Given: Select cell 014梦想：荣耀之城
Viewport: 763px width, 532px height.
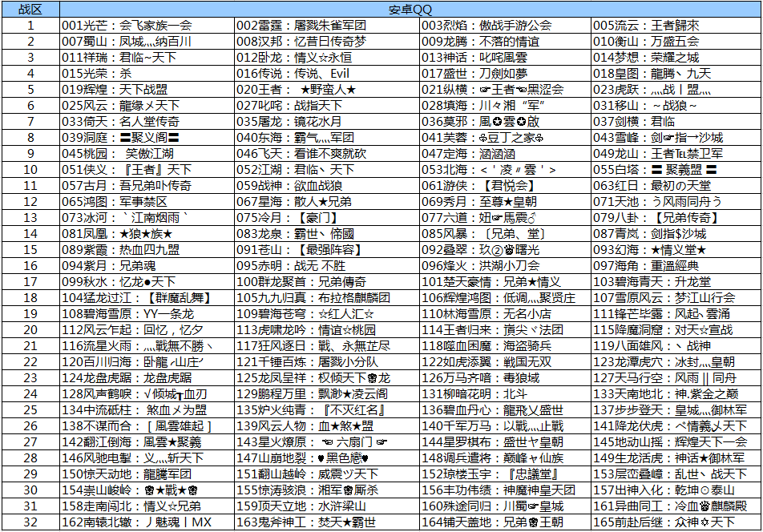Looking at the screenshot, I should point(676,58).
